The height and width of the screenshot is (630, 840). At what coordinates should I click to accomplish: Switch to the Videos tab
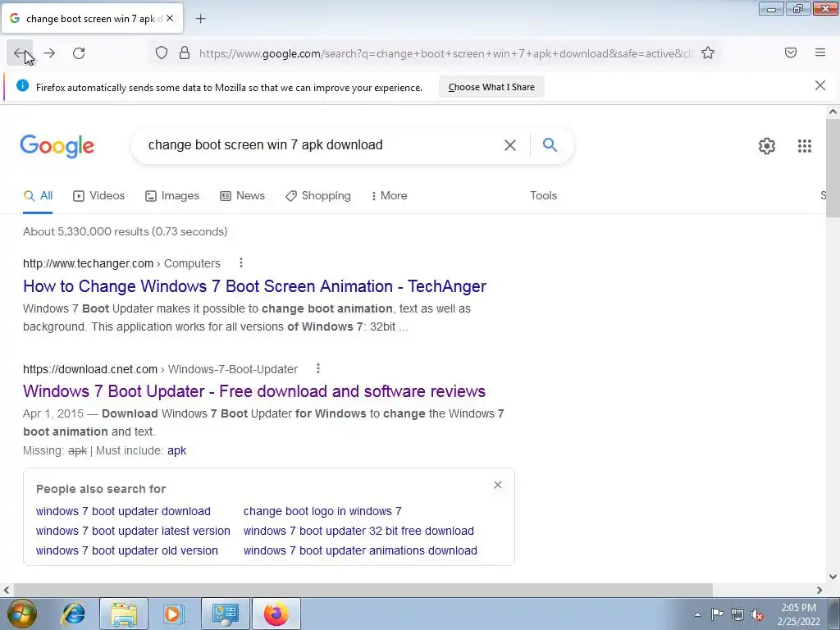pos(99,196)
